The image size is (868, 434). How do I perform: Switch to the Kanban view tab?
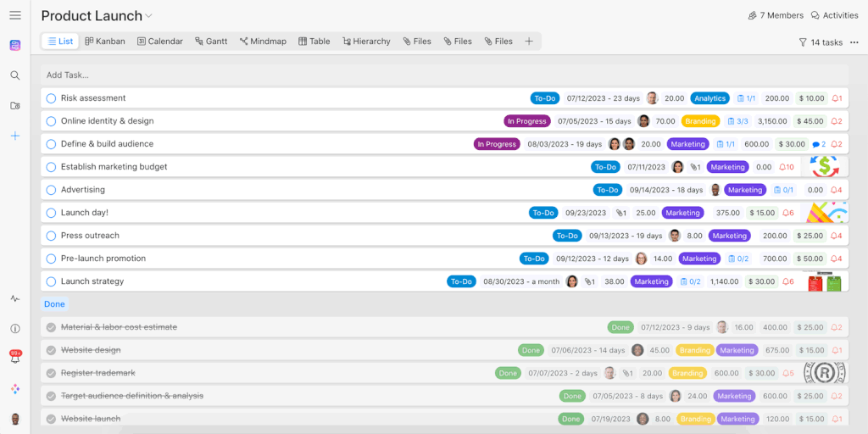coord(105,41)
